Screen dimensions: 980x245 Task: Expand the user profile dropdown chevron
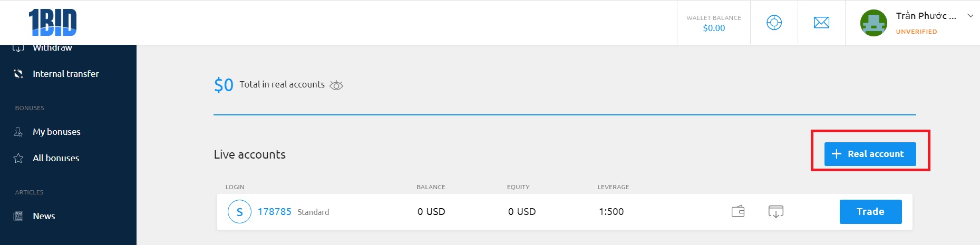970,16
